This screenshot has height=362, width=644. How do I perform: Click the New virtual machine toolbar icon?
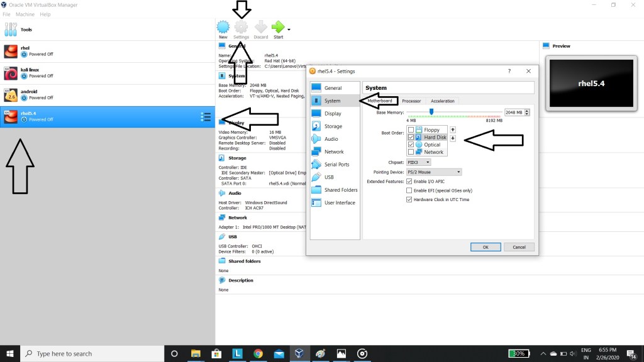click(x=223, y=28)
